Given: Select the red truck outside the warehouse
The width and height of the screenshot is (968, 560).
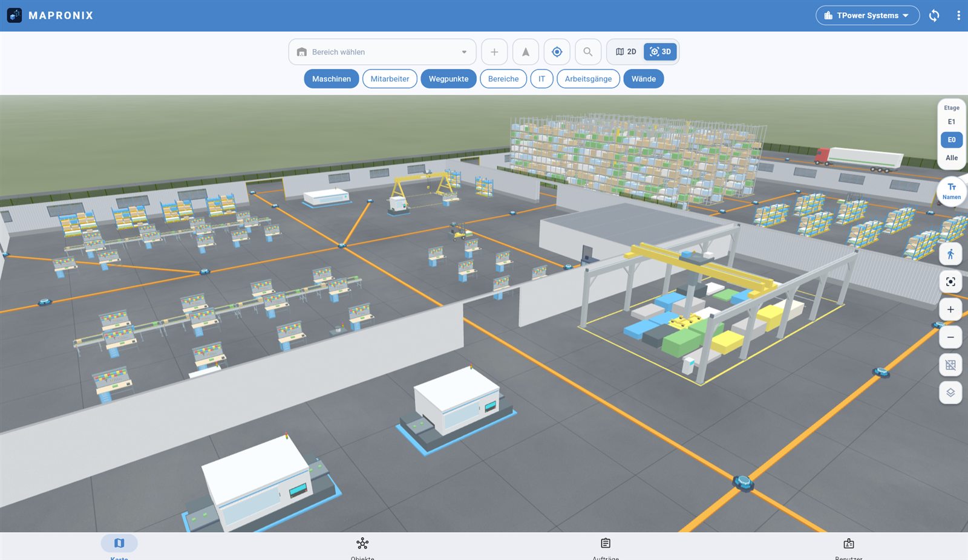Looking at the screenshot, I should [x=858, y=159].
